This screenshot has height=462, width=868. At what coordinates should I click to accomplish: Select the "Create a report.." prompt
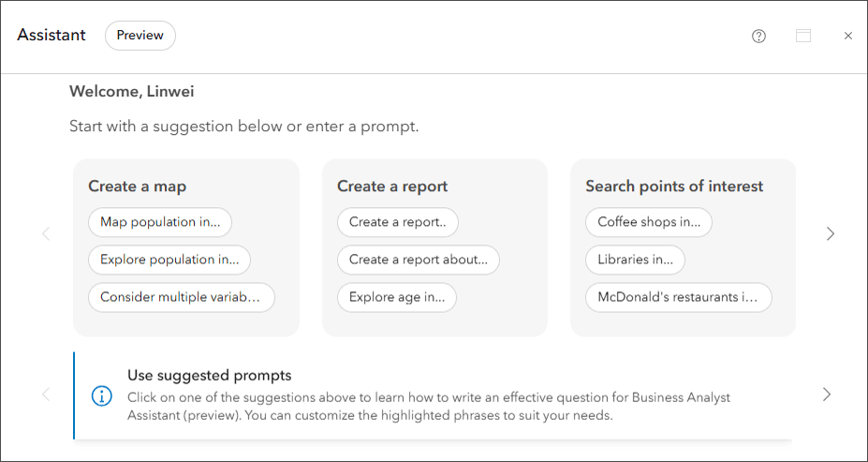click(398, 222)
